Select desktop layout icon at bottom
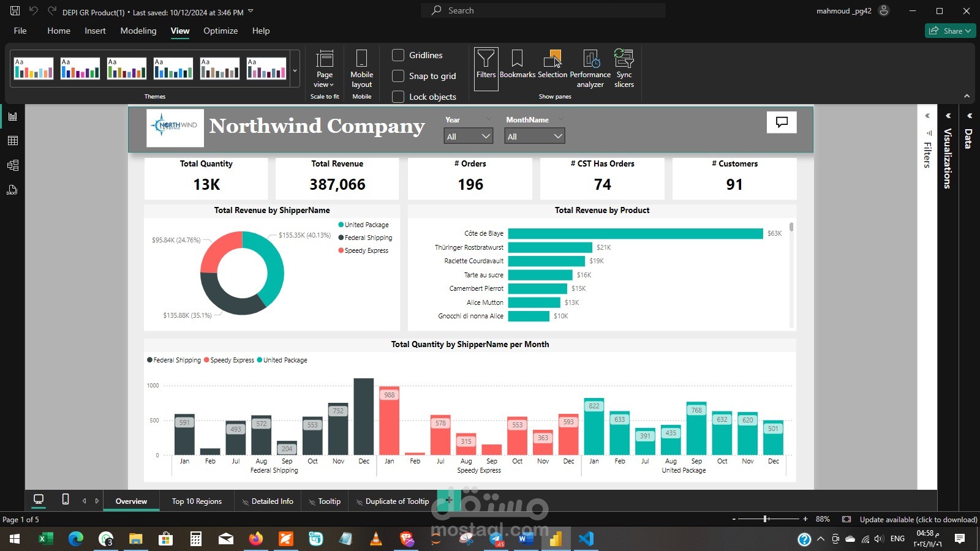980x551 pixels. click(39, 500)
